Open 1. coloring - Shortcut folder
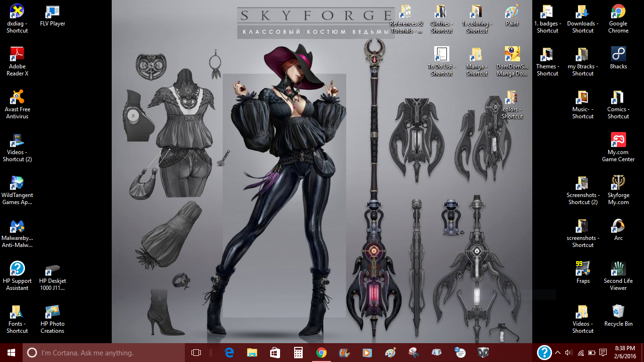 [x=477, y=19]
